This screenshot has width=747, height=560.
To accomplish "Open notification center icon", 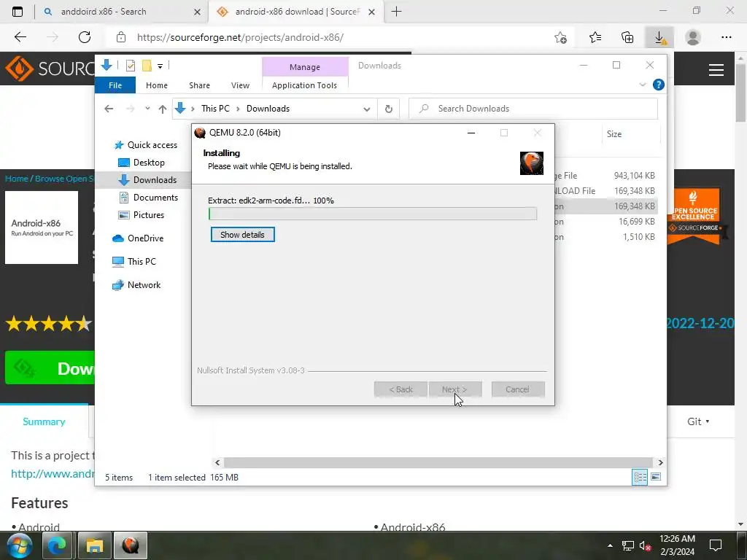I will (x=716, y=545).
